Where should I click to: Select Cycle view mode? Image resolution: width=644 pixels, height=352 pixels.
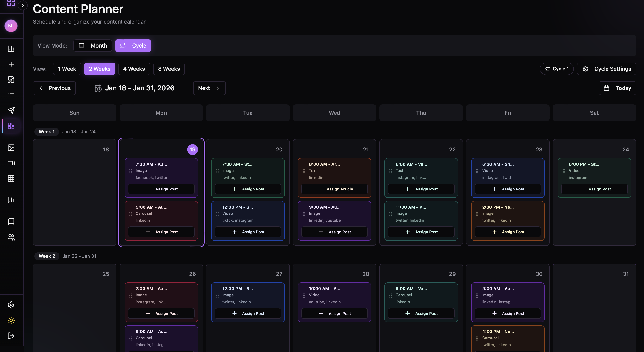(133, 46)
